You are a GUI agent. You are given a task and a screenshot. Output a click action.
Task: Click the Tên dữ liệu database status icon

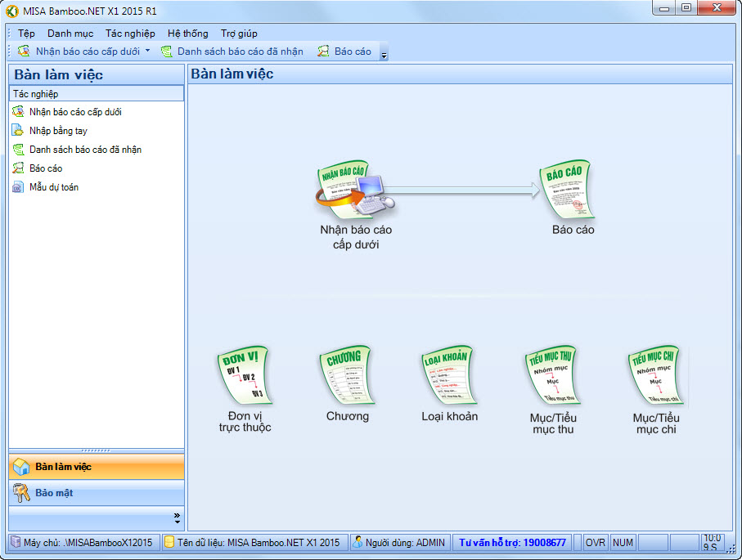tap(169, 542)
